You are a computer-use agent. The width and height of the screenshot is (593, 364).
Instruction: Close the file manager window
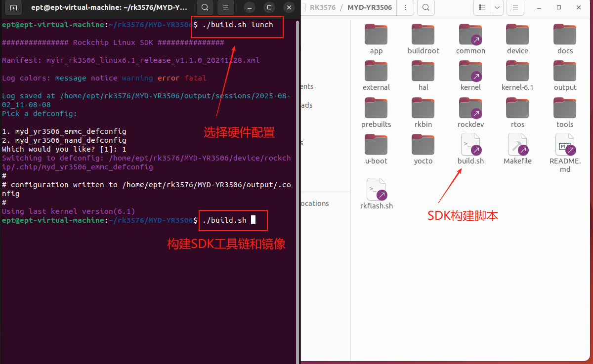point(579,8)
